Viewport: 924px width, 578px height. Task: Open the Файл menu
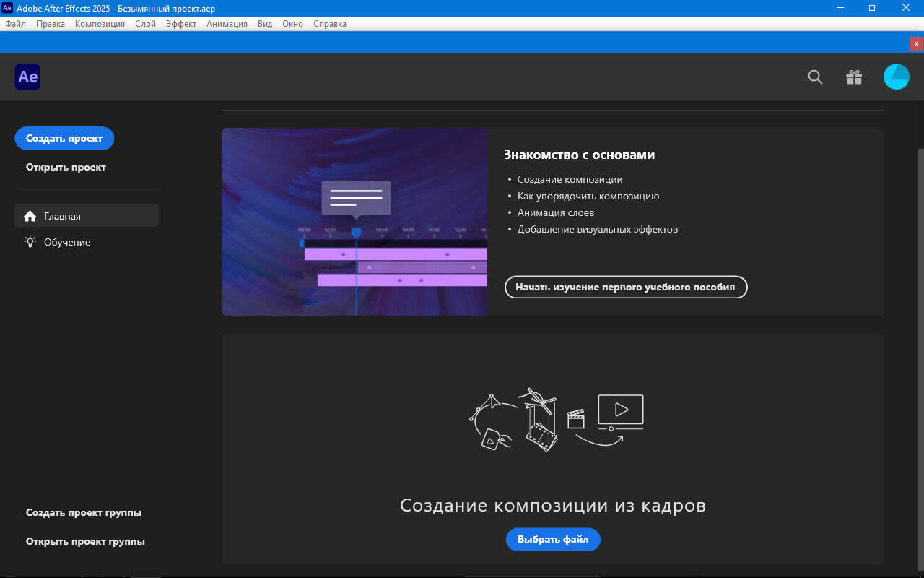pos(15,24)
